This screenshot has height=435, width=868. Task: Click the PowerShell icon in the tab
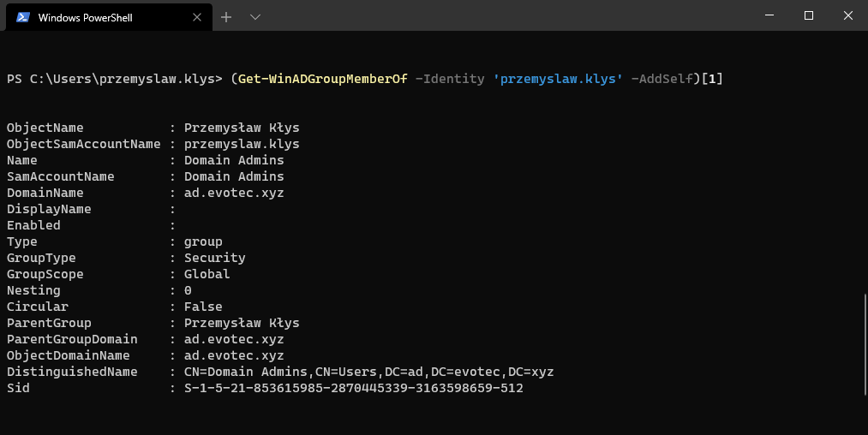point(22,17)
